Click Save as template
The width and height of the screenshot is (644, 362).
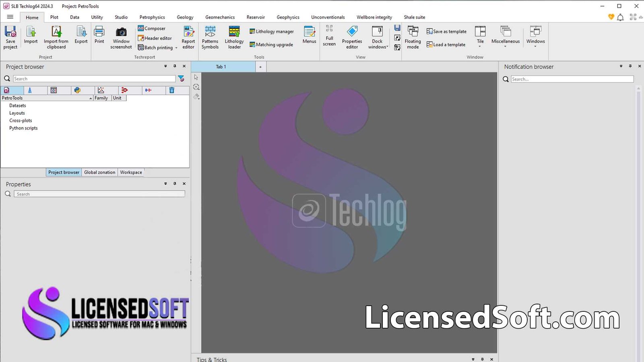coord(446,31)
